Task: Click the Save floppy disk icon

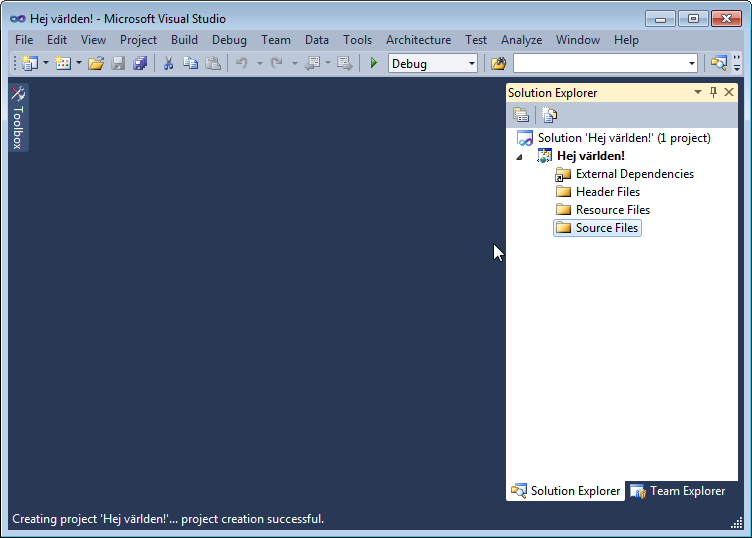Action: (x=118, y=63)
